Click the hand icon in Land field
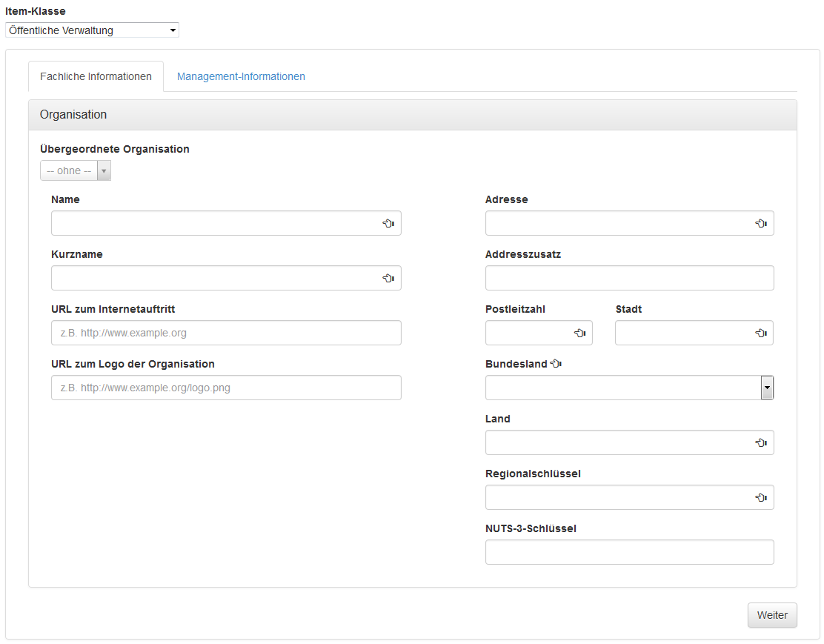This screenshot has height=644, width=824. click(761, 442)
